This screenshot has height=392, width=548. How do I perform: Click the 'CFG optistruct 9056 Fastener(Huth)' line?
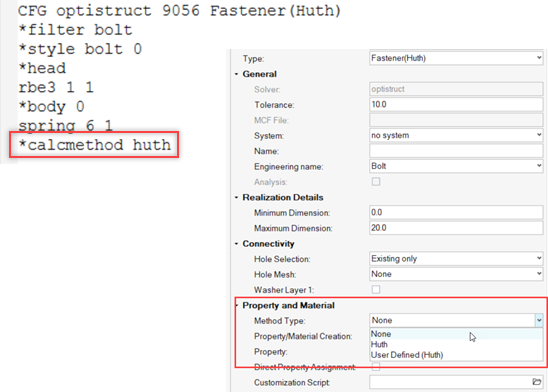[x=179, y=10]
